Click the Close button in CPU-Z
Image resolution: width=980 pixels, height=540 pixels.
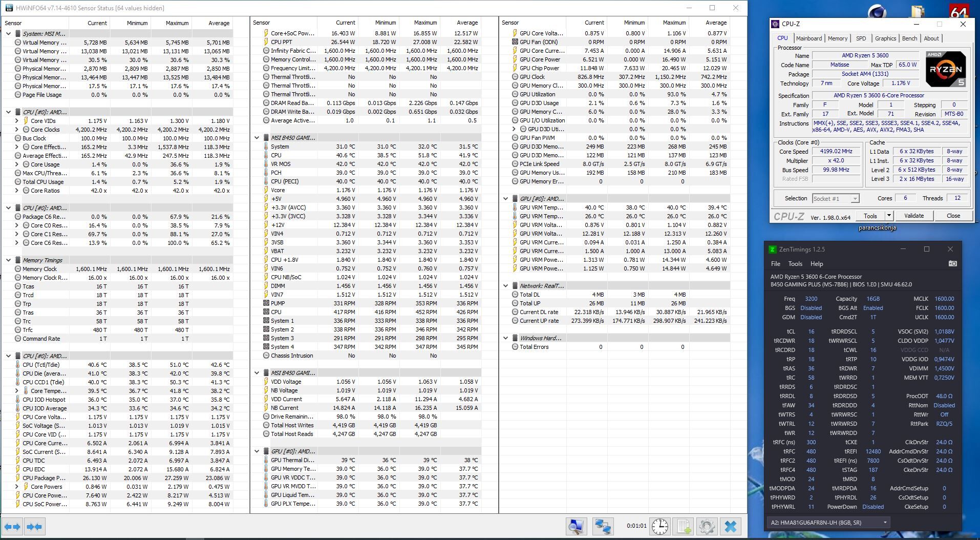[953, 216]
